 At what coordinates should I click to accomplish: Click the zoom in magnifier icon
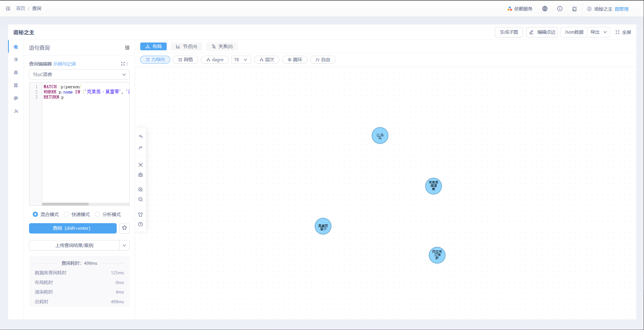click(141, 190)
